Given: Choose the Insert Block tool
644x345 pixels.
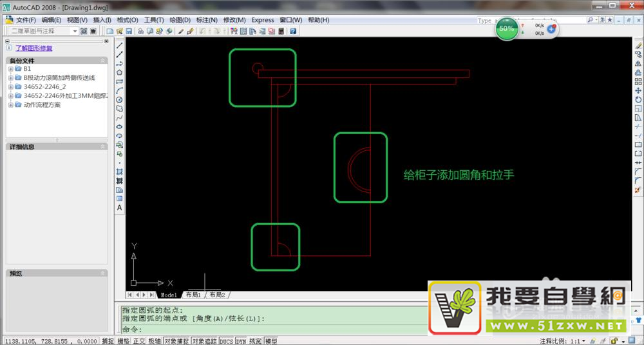Looking at the screenshot, I should click(120, 144).
